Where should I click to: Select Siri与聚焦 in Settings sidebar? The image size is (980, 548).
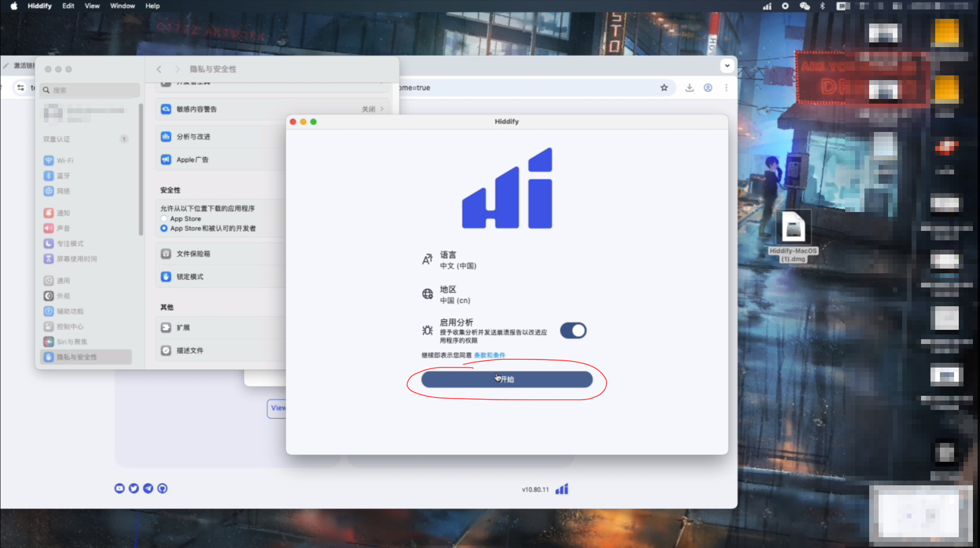click(x=86, y=342)
